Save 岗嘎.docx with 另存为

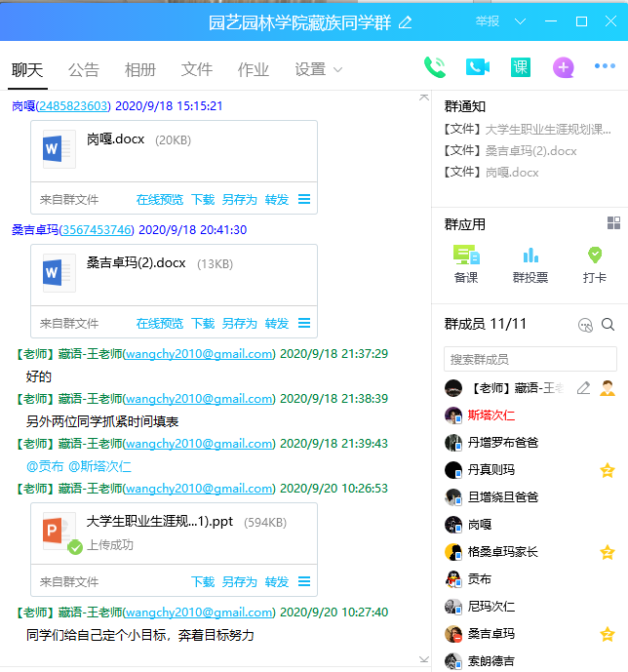coord(240,200)
